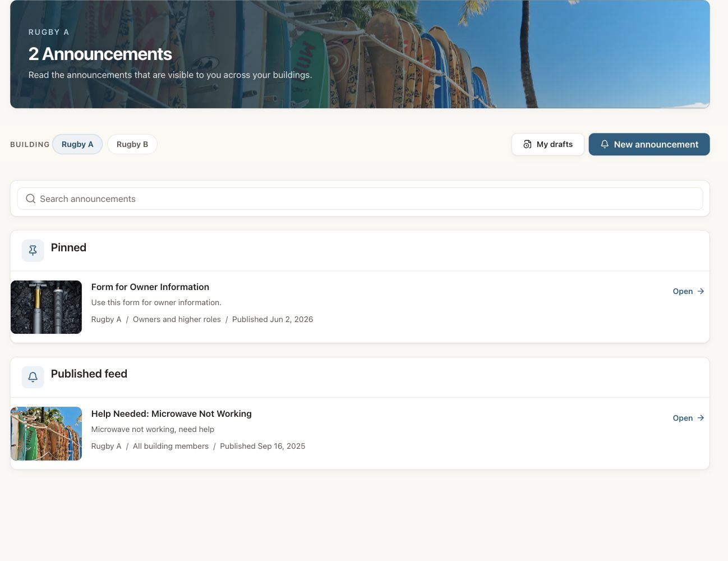728x561 pixels.
Task: Click 'All building members' audience text
Action: (171, 446)
